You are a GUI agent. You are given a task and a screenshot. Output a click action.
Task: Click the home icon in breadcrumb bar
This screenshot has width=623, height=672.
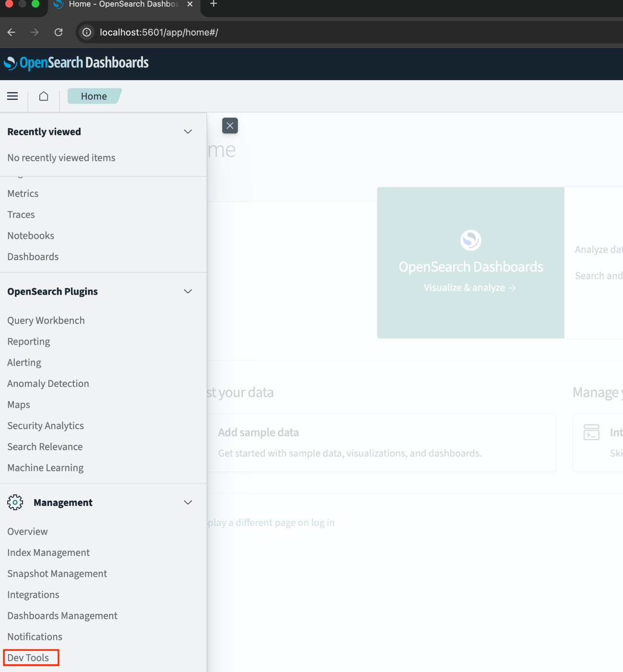point(44,96)
